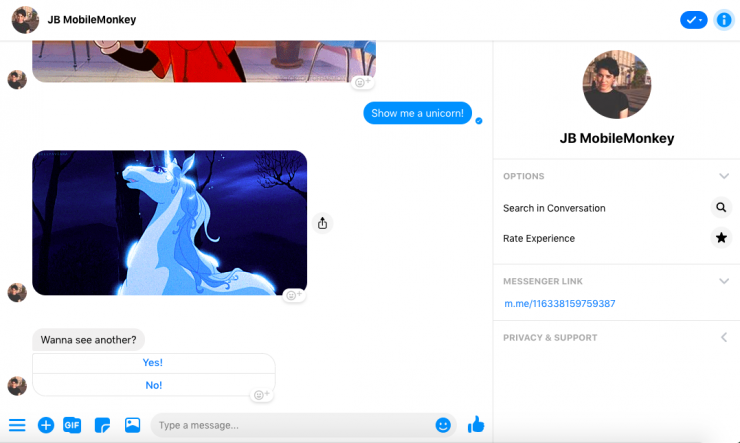The image size is (740, 443).
Task: Click sender avatar beside unicorn image
Action: click(17, 293)
